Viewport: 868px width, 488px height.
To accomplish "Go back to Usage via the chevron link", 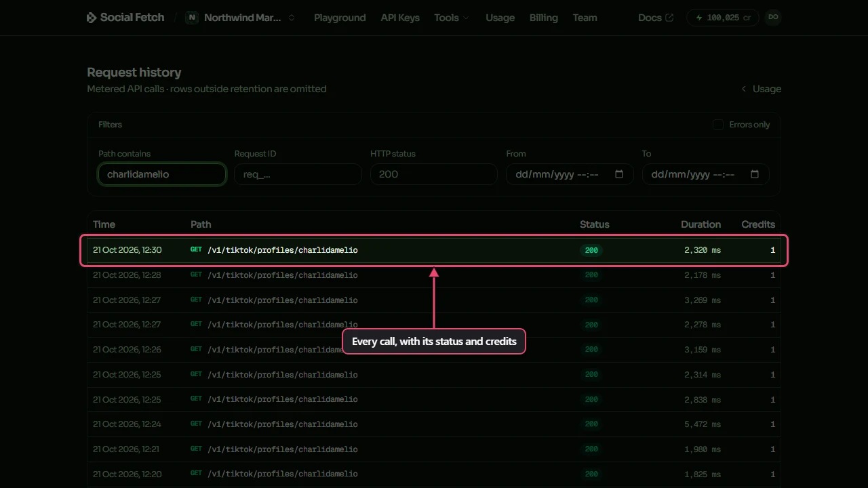I will pos(761,89).
